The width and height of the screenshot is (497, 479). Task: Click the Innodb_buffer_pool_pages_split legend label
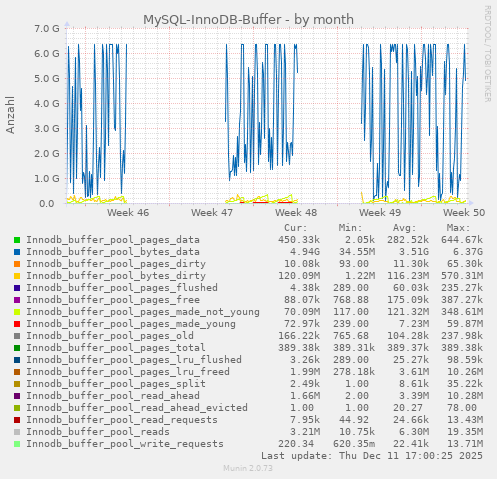tap(116, 384)
